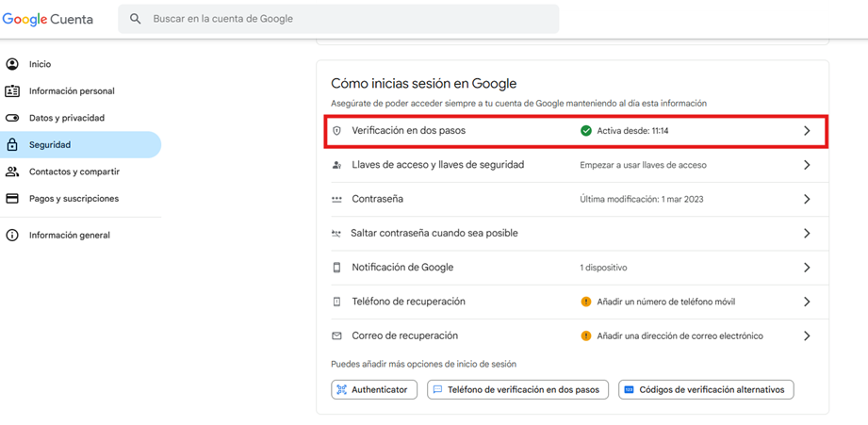This screenshot has width=868, height=425.
Task: Click the Inicio person icon in sidebar
Action: (x=12, y=64)
